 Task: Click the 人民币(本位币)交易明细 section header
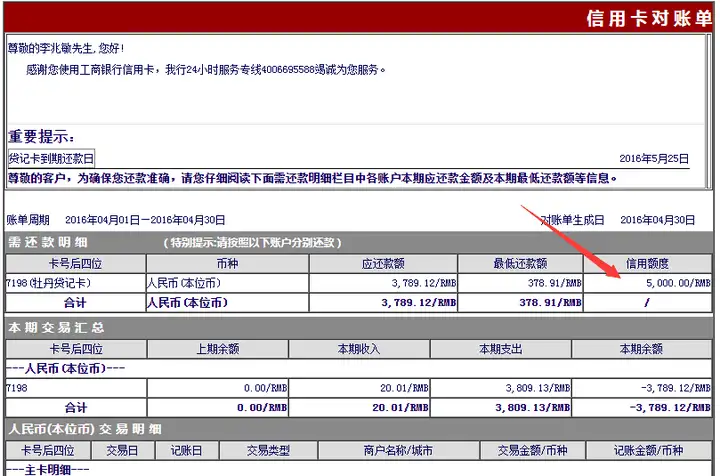[85, 429]
